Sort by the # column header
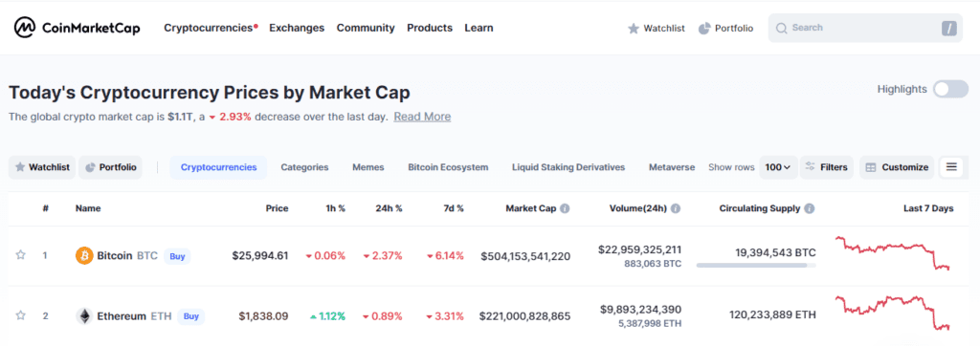Viewport: 980px width, 346px height. (x=46, y=208)
